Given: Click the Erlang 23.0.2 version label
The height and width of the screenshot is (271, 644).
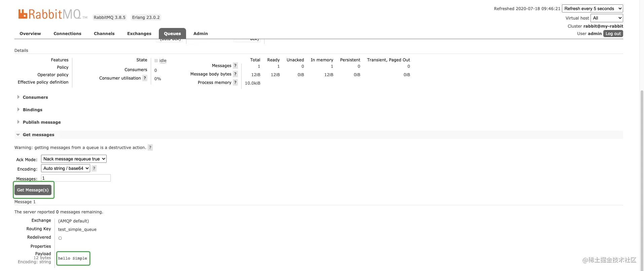Looking at the screenshot, I should point(146,18).
